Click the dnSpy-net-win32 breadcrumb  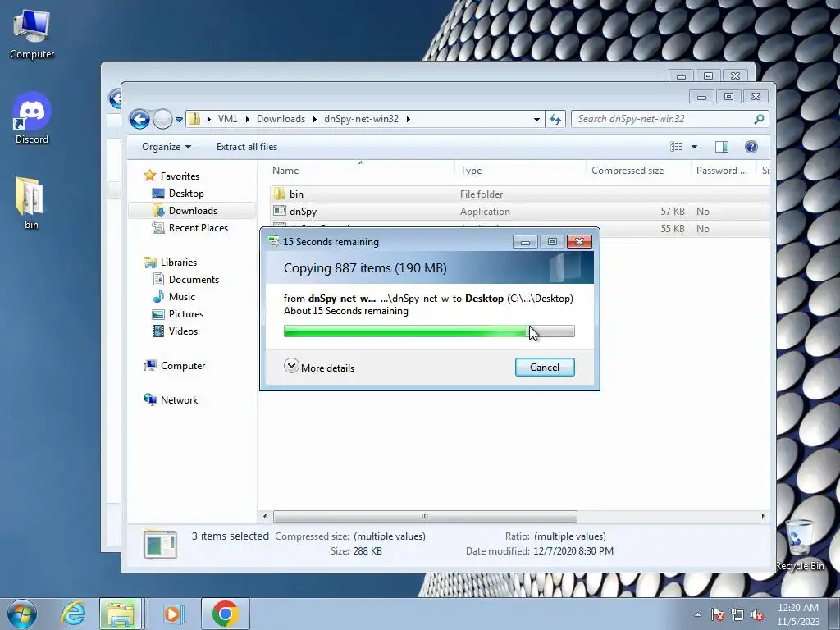[x=361, y=119]
